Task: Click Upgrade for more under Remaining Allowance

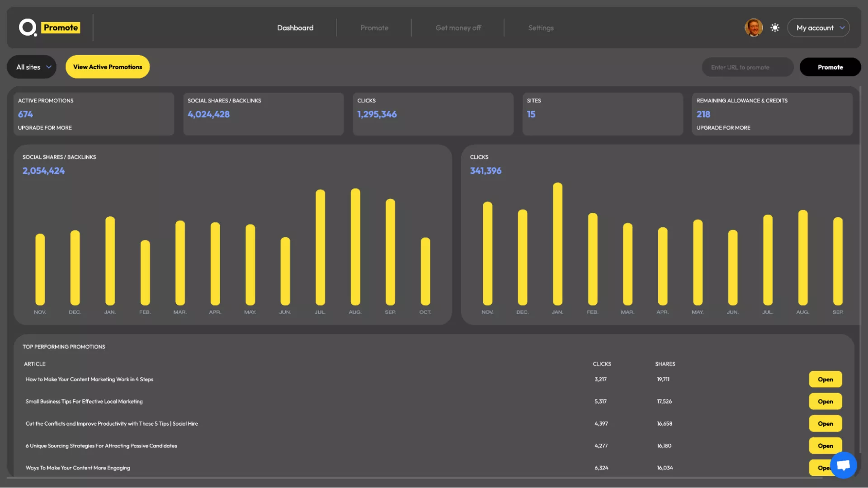Action: click(723, 128)
